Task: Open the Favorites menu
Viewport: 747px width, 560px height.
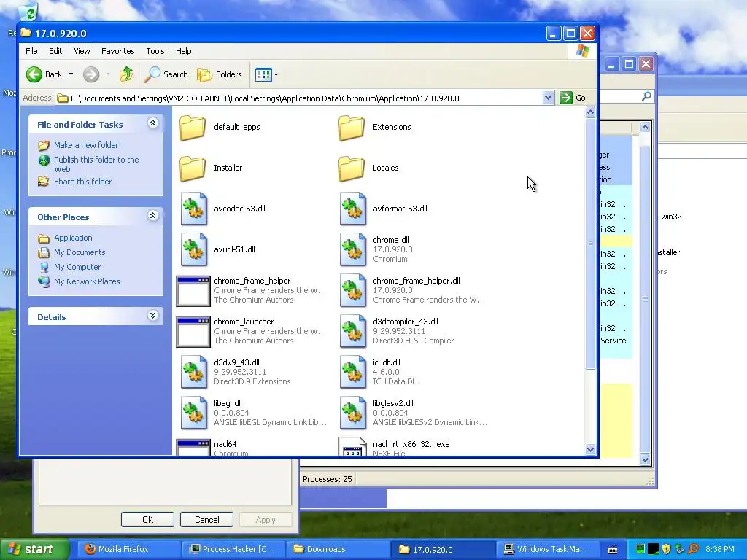Action: (117, 51)
